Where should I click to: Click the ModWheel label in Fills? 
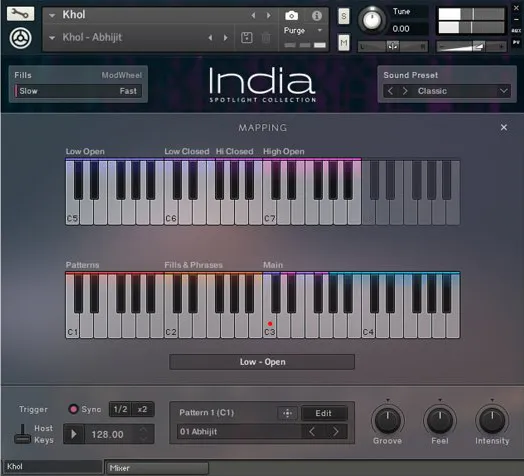click(x=122, y=75)
